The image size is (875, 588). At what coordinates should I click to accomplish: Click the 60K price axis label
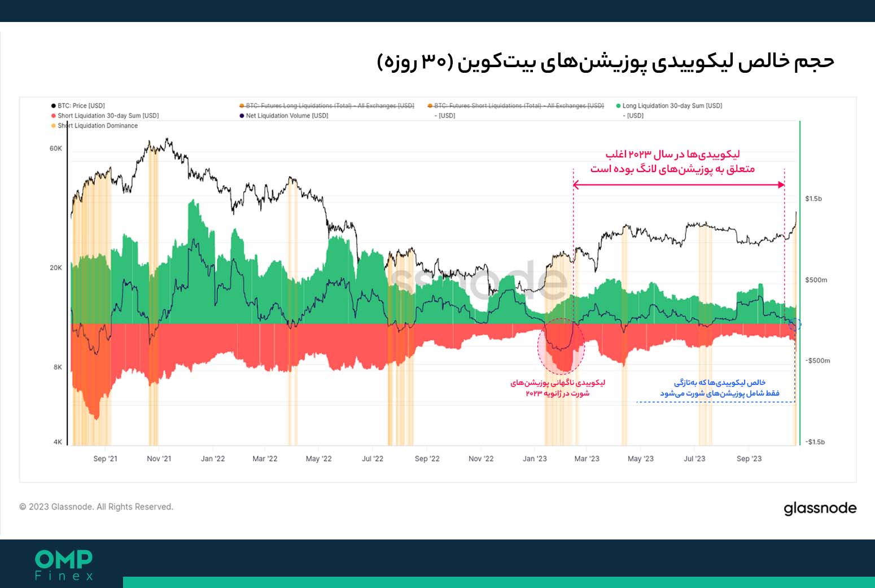click(56, 148)
